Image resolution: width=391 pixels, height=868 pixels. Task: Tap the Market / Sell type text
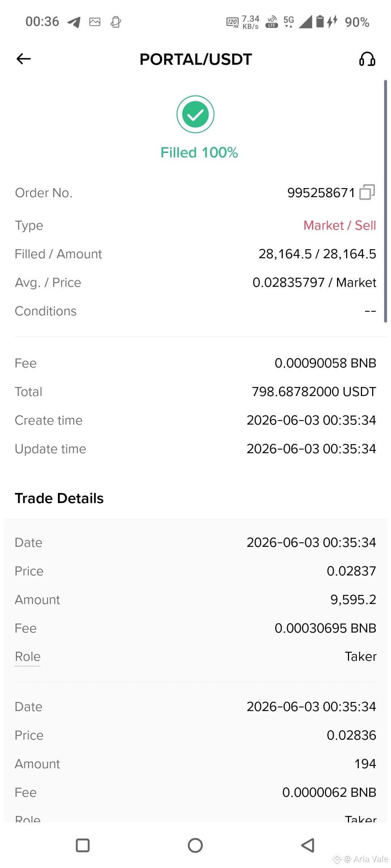click(x=340, y=225)
